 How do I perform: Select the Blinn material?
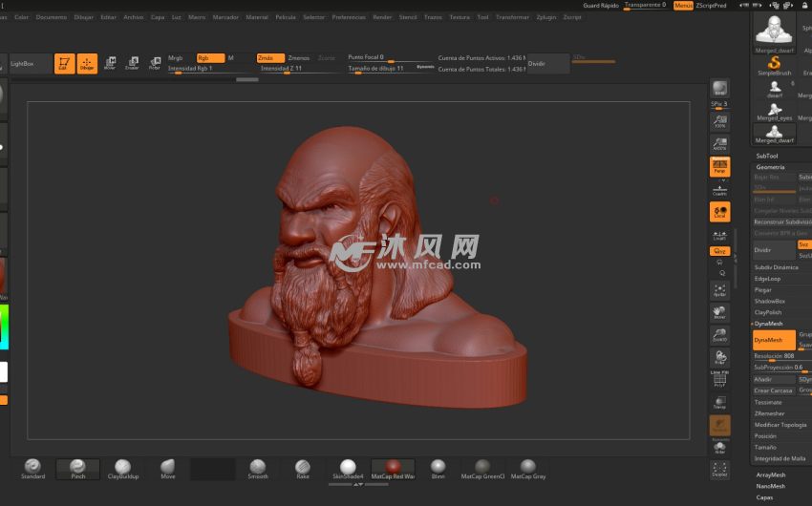click(x=438, y=468)
